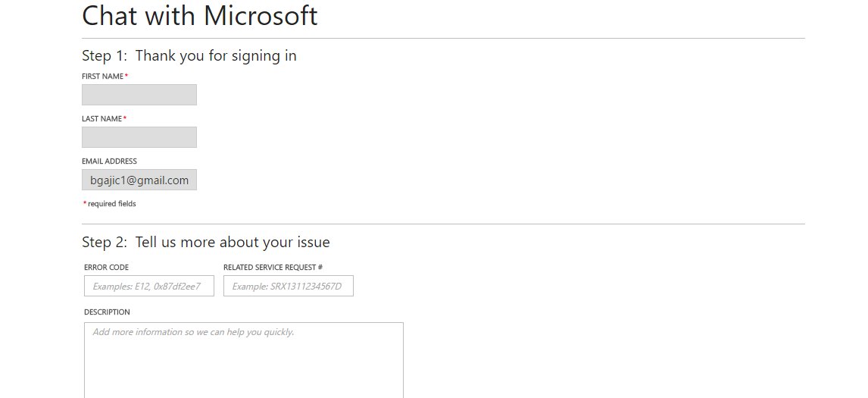Click the RELATED SERVICE REQUEST # label
The image size is (868, 398).
pos(273,267)
